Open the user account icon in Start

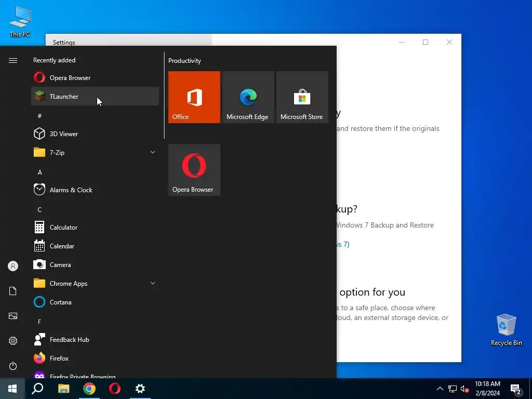point(13,266)
